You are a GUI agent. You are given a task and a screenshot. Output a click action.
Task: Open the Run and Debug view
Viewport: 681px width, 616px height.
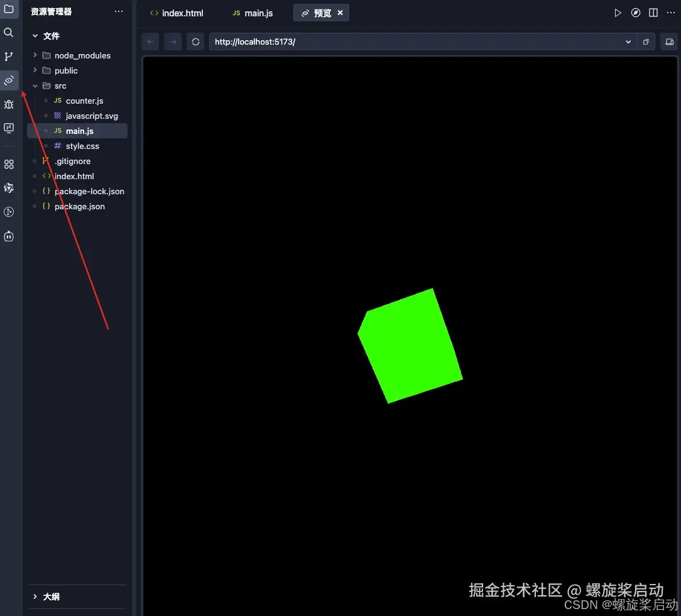tap(9, 104)
